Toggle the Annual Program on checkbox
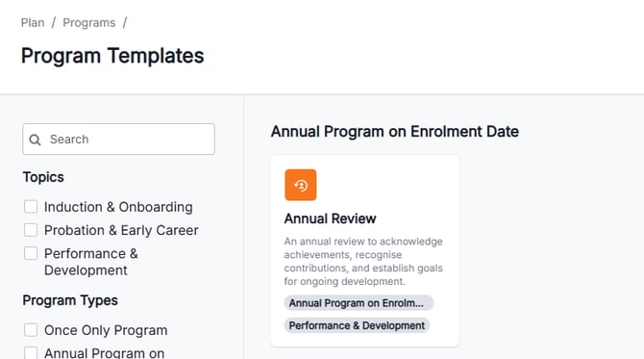Screen dimensions: 644x359 31,353
